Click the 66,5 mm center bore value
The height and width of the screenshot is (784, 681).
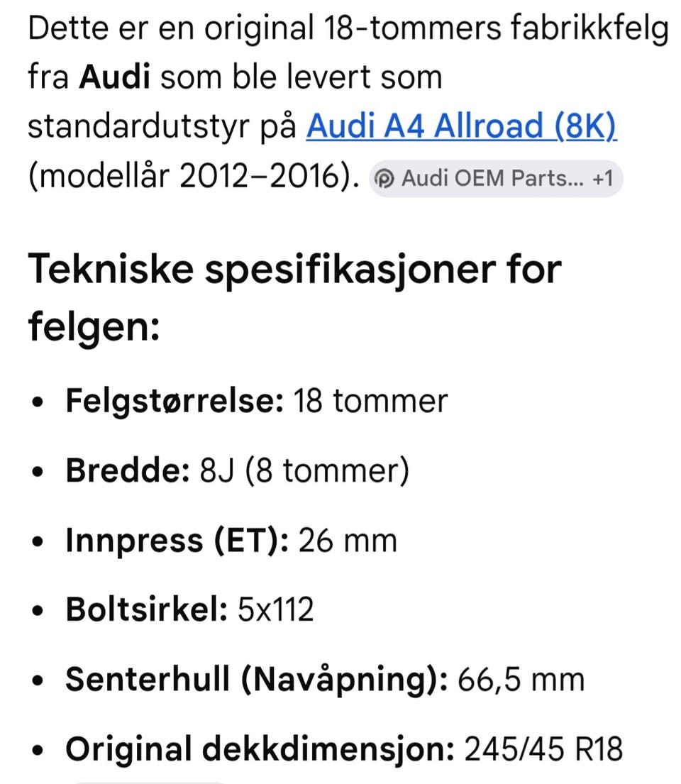tap(521, 680)
